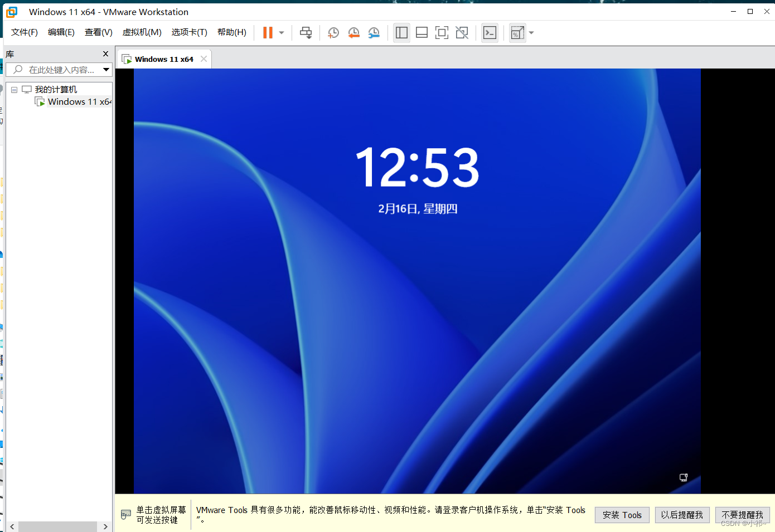Viewport: 775px width, 532px height.
Task: Click the keyboard icon in the notification bar
Action: [126, 514]
